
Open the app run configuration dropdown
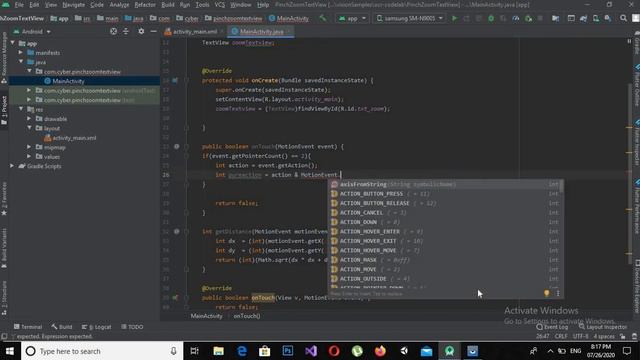pos(352,18)
